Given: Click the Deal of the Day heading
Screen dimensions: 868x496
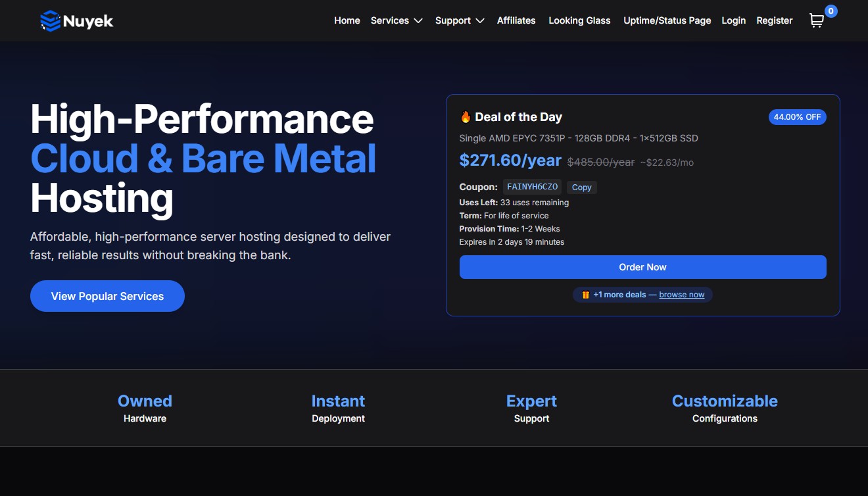Looking at the screenshot, I should 518,117.
